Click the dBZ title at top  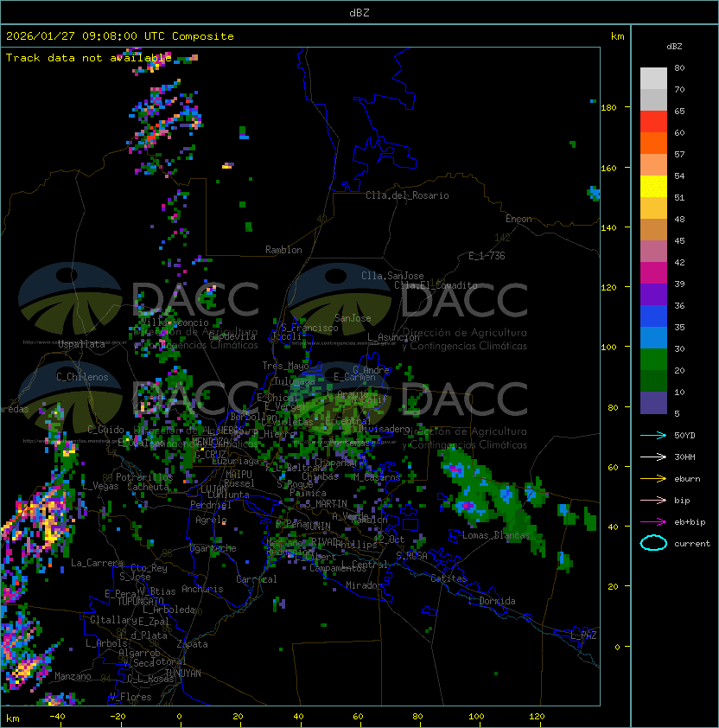click(x=359, y=13)
